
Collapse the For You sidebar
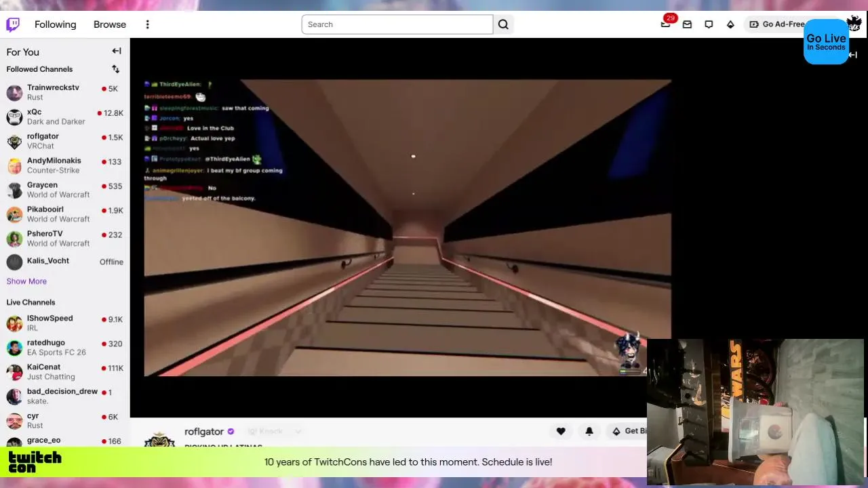click(117, 51)
